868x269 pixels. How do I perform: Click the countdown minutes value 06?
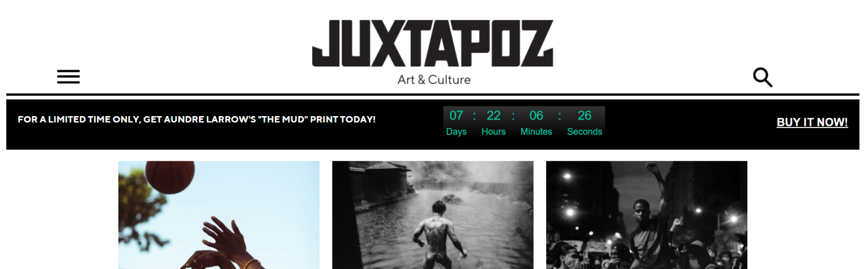point(537,116)
